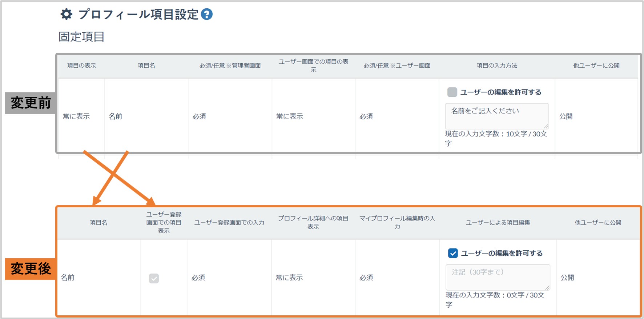This screenshot has height=319, width=644.
Task: Click the orange 変更後 label
Action: pyautogui.click(x=31, y=269)
